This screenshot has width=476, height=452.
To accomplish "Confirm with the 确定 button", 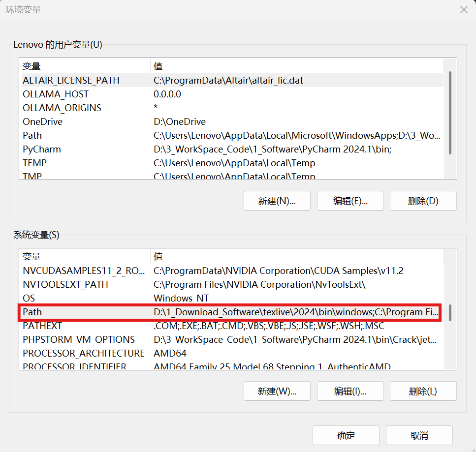I will point(346,435).
